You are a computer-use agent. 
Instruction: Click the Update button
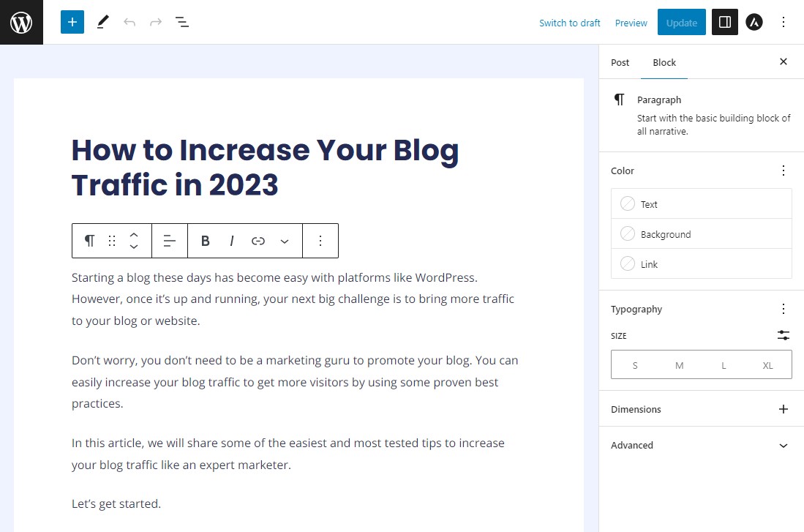681,22
